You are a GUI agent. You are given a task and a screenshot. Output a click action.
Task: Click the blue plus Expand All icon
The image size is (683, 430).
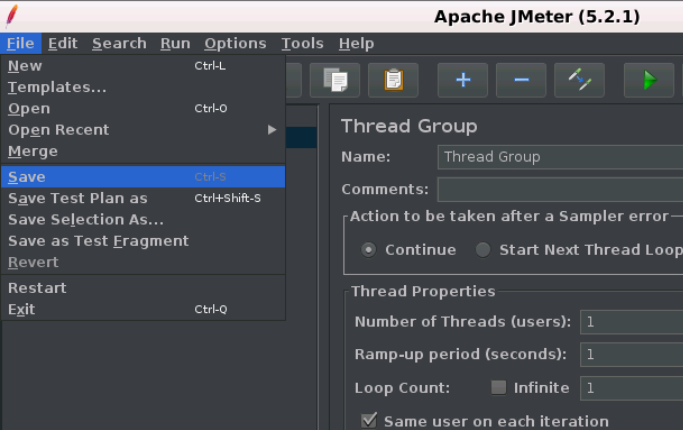click(x=463, y=80)
